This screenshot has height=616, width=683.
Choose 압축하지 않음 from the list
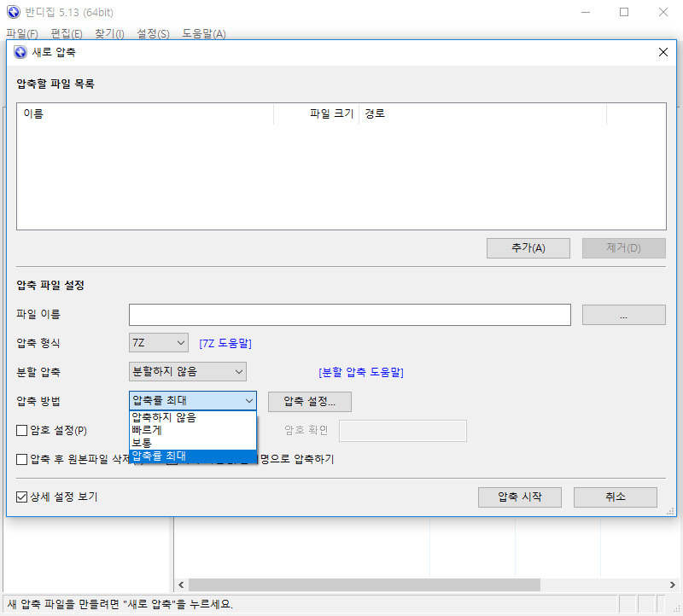pos(193,417)
